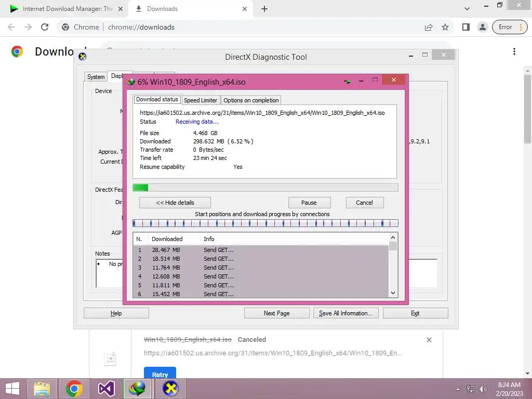Bookmark this page with the star icon
532x399 pixels.
445,27
